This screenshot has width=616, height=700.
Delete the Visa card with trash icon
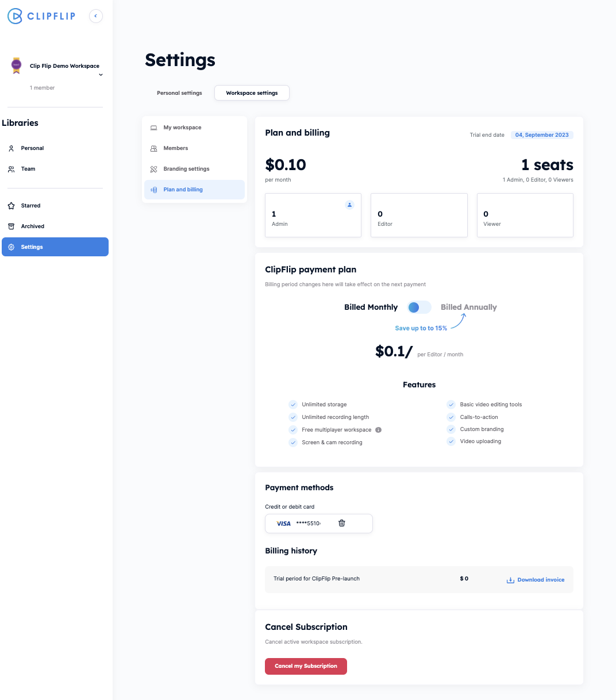pyautogui.click(x=342, y=523)
